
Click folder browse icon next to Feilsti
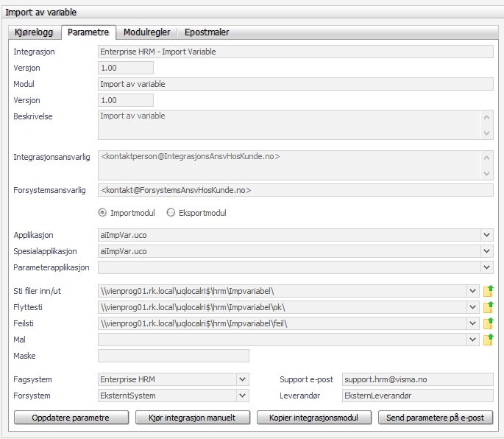(x=489, y=323)
